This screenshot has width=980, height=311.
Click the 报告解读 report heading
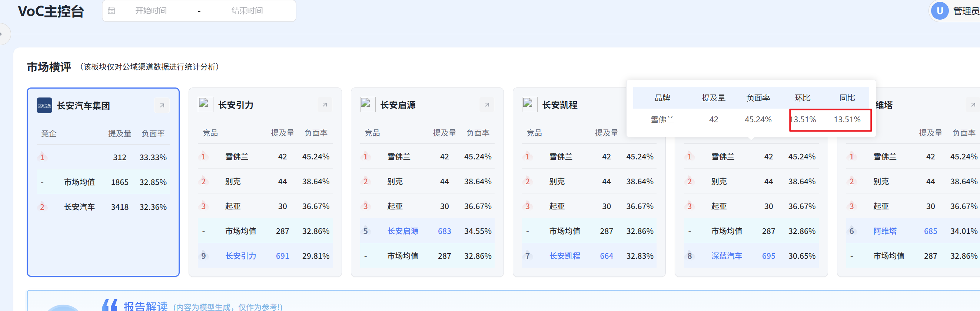146,306
